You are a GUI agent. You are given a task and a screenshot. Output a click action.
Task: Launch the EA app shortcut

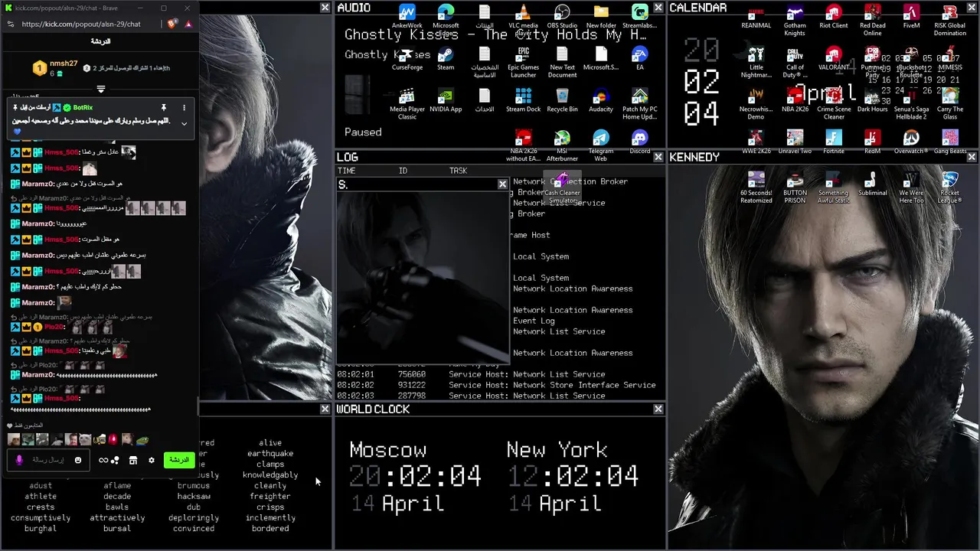coord(640,59)
